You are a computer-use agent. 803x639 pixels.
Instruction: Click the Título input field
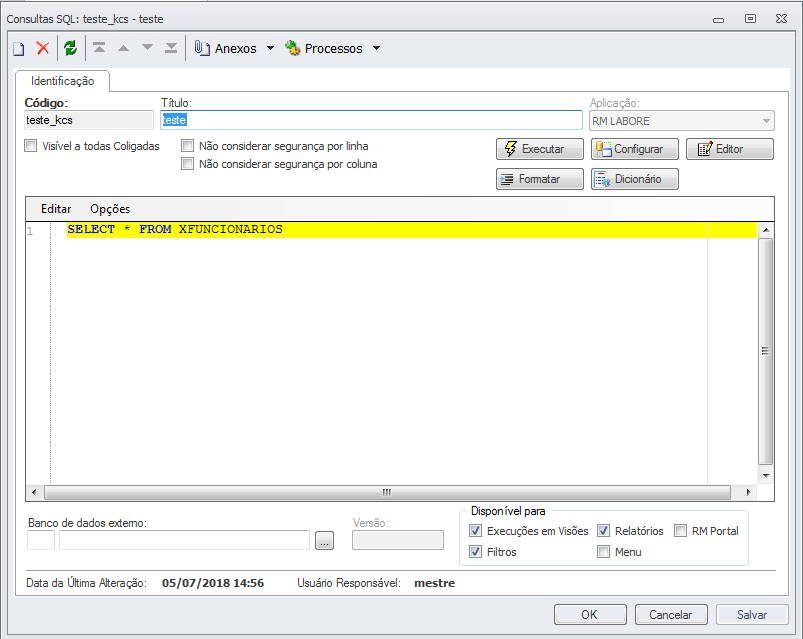(371, 120)
